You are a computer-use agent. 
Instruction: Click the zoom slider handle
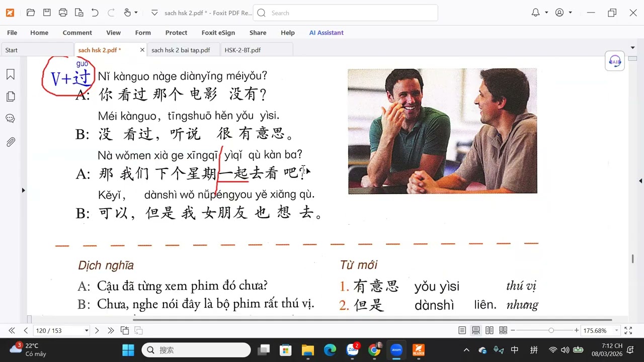coord(551,330)
